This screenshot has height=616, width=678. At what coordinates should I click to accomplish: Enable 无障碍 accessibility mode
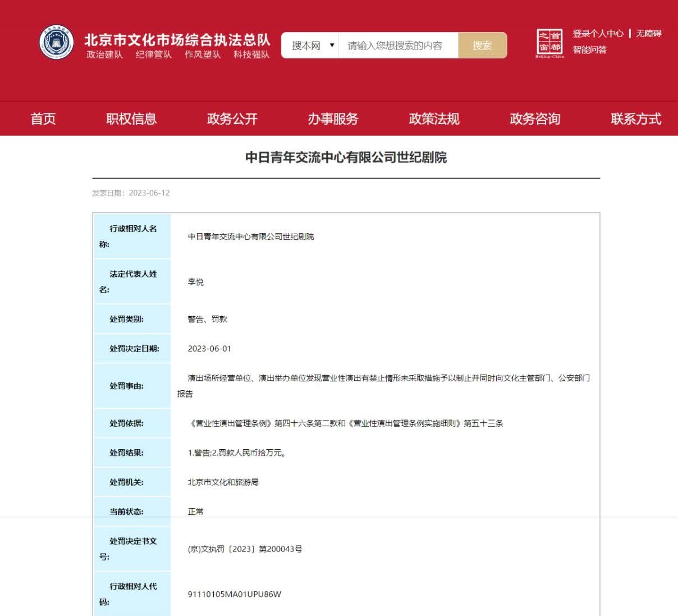[648, 34]
